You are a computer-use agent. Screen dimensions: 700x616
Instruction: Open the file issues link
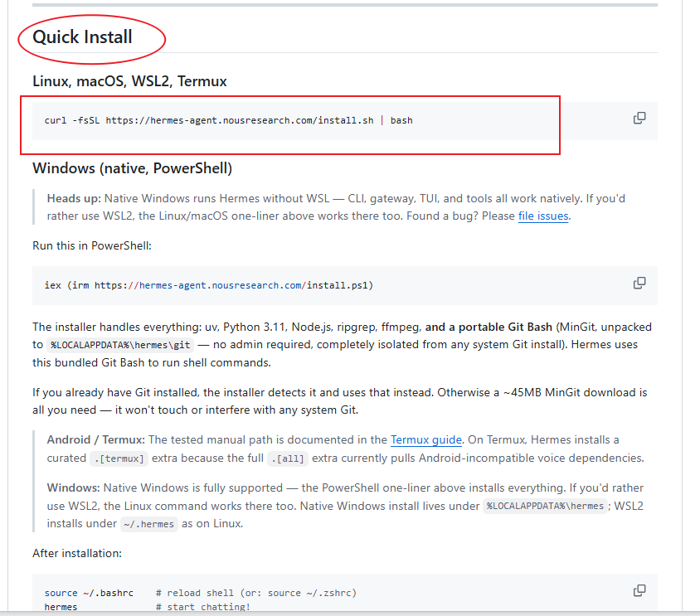pyautogui.click(x=543, y=216)
